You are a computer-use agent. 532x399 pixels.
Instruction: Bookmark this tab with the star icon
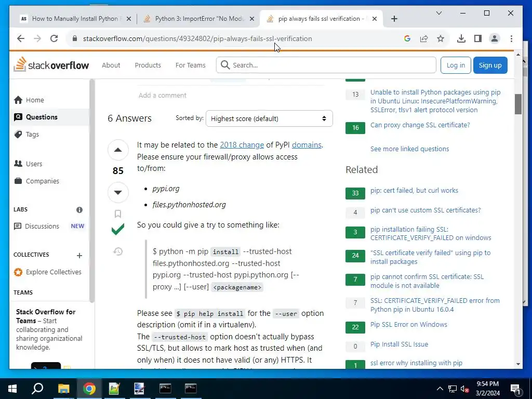coord(441,38)
